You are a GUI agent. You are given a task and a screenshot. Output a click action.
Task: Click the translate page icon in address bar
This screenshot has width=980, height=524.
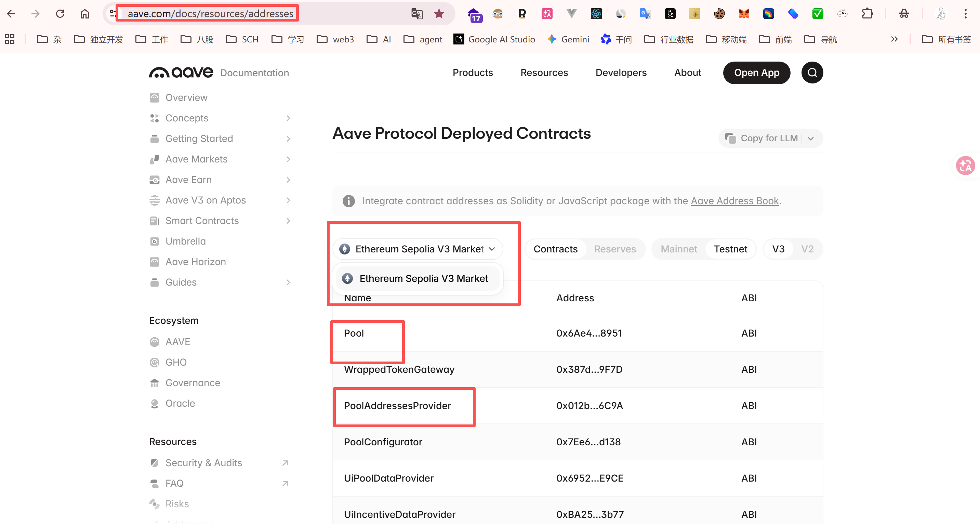click(416, 14)
